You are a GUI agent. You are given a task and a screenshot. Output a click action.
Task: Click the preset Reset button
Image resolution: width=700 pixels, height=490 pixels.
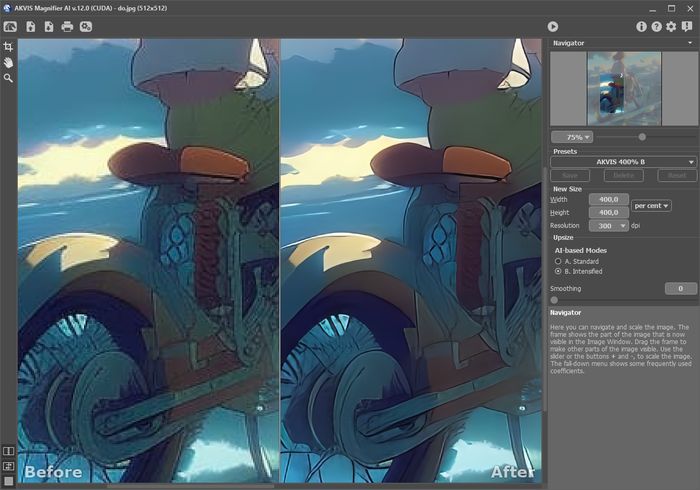point(677,175)
